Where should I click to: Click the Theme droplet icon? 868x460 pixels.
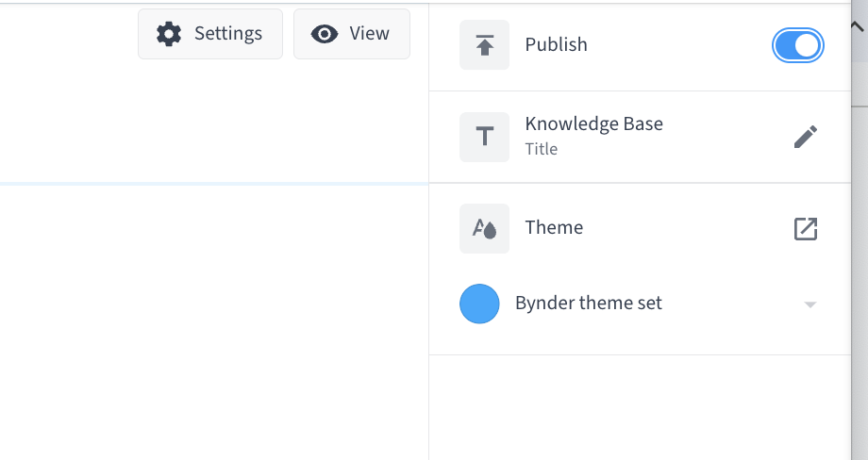(x=484, y=228)
